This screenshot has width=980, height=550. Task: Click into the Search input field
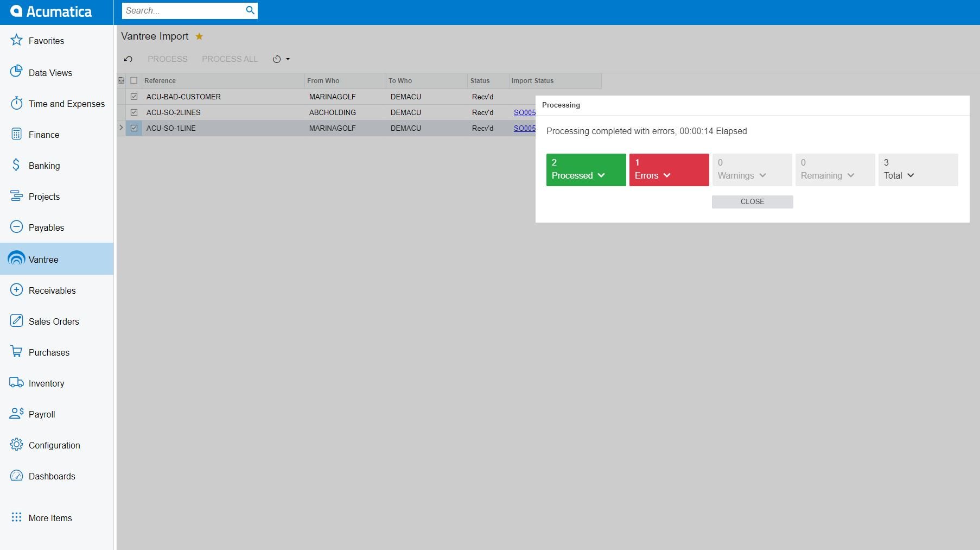pos(183,10)
